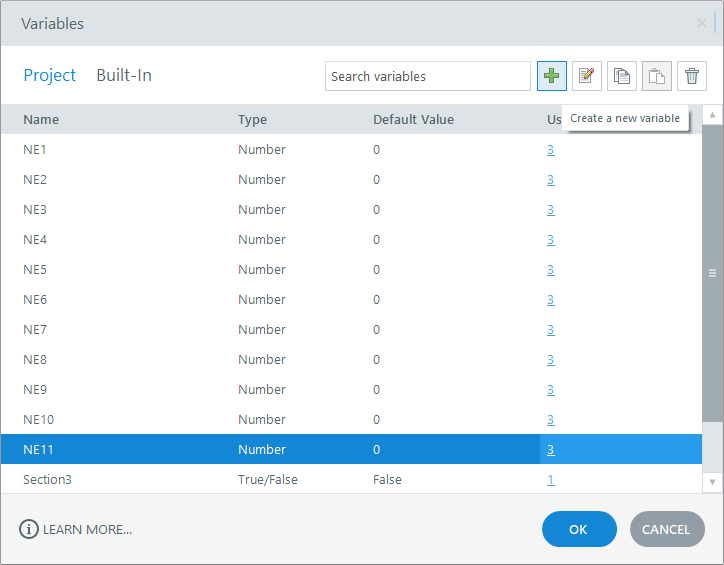
Task: Close the Variables dialog with X
Action: click(702, 23)
